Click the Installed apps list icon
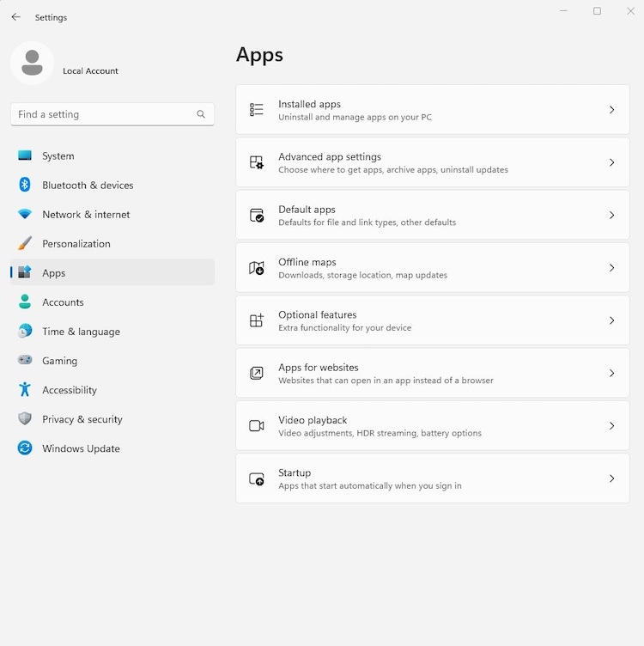The image size is (644, 646). tap(257, 110)
